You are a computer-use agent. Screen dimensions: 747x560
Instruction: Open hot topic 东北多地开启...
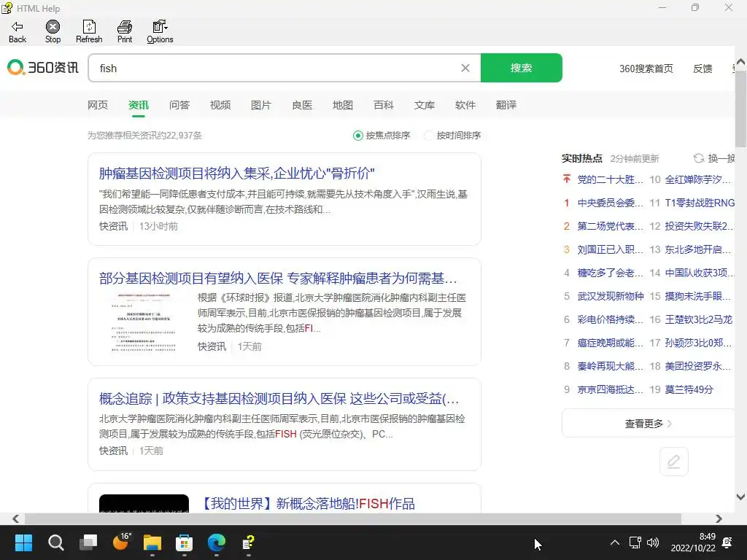coord(698,249)
